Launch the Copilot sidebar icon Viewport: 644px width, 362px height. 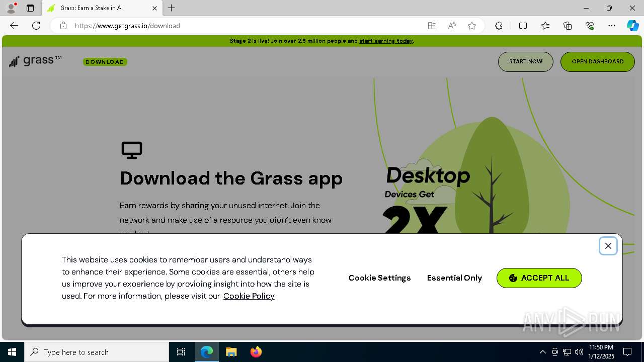pos(632,26)
